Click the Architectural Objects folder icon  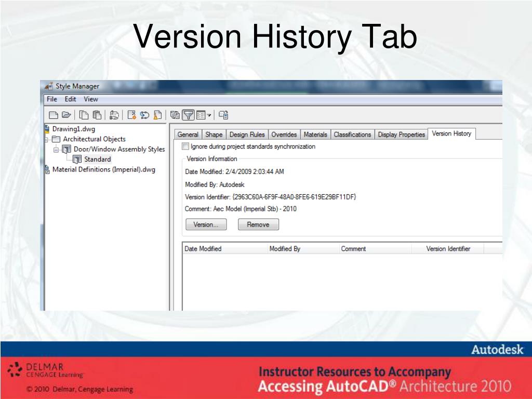[56, 139]
